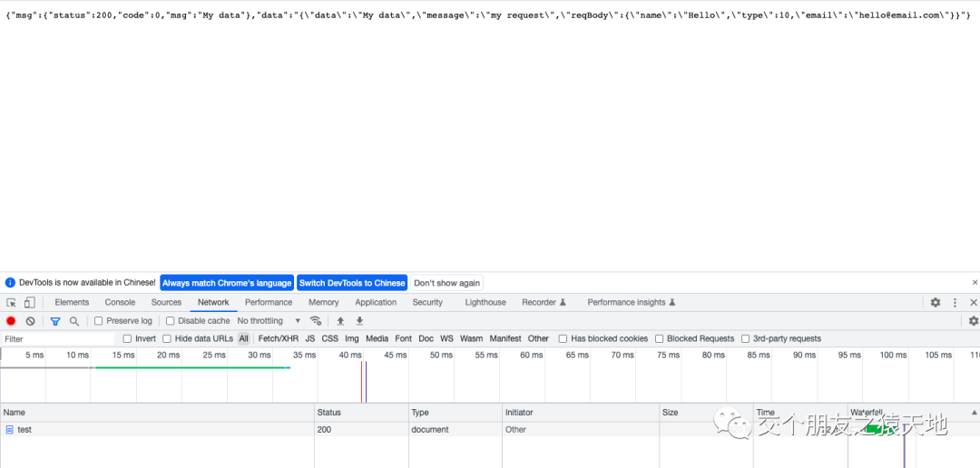Stop recording network log with red button

pyautogui.click(x=11, y=321)
